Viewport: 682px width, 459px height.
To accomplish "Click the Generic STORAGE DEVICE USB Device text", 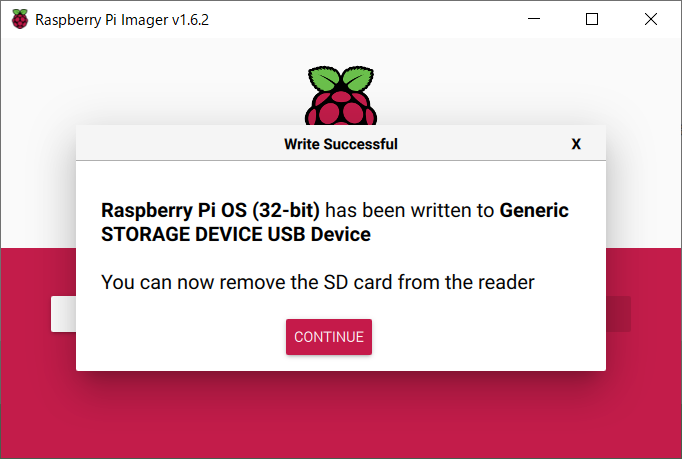I will tap(334, 222).
